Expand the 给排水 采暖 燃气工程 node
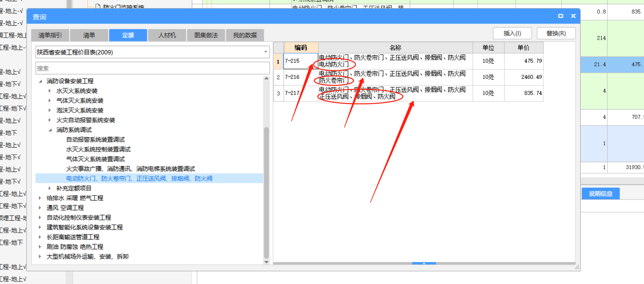This screenshot has height=284, width=644. tap(40, 198)
